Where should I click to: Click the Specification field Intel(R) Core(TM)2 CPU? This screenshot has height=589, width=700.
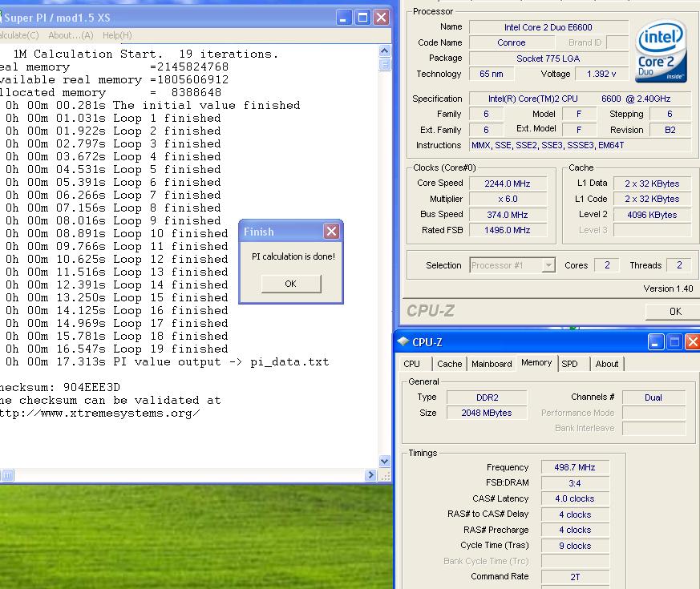581,99
